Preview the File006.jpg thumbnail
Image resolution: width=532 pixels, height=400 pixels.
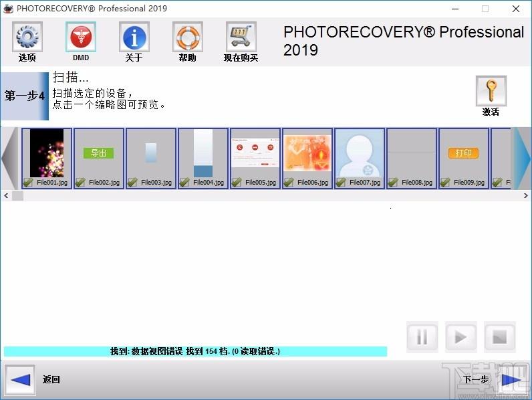click(307, 153)
